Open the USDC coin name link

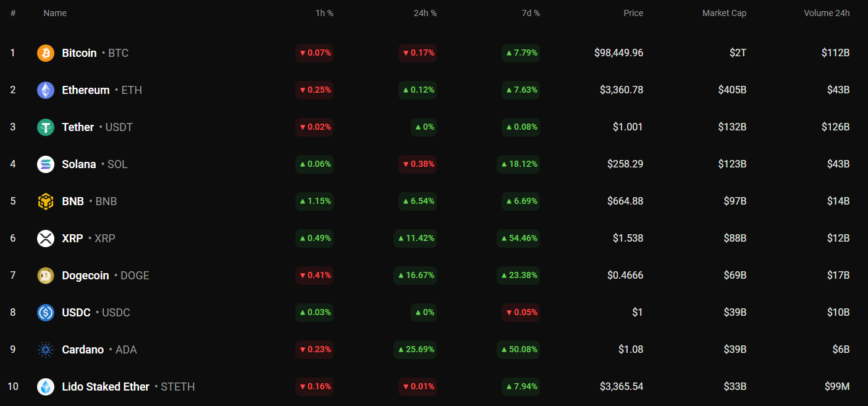click(76, 313)
